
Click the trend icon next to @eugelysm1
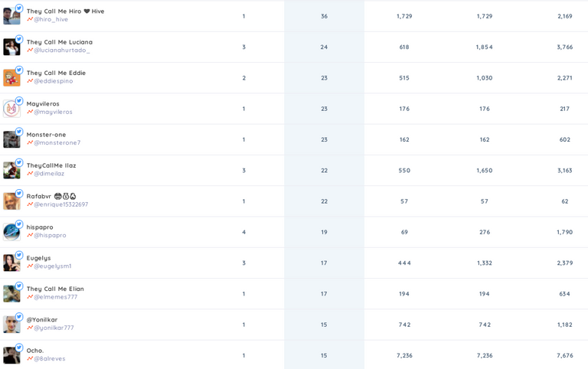30,266
